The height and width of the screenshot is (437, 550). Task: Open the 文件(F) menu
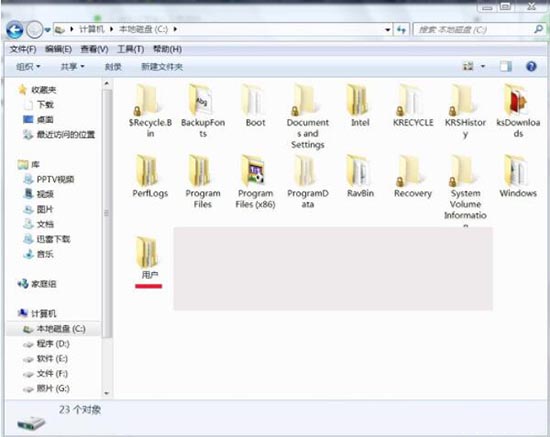point(23,49)
